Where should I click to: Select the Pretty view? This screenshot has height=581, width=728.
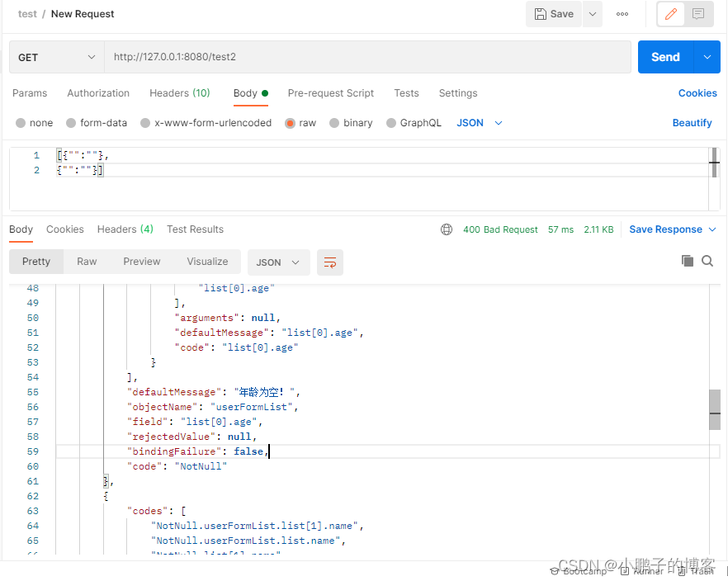36,262
